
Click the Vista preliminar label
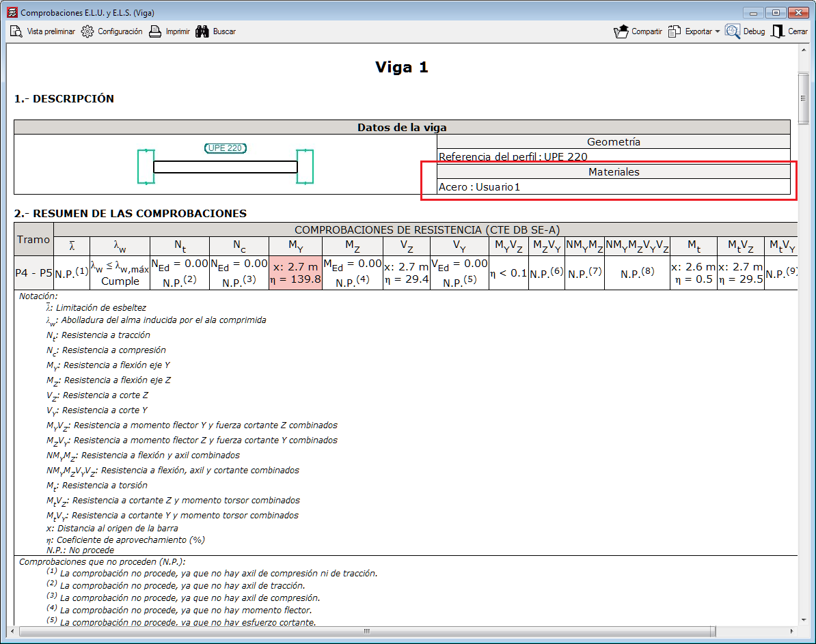coord(51,31)
